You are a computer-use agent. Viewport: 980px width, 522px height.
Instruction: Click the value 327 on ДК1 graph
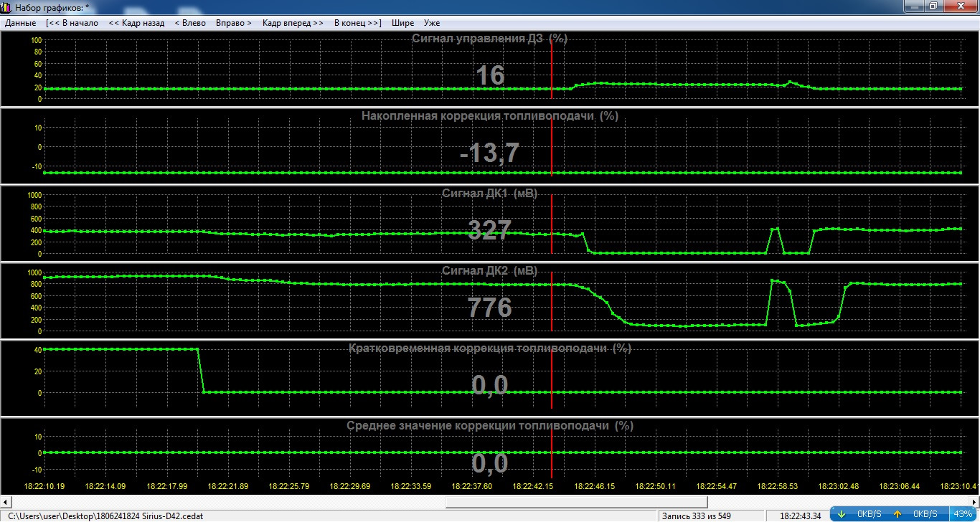[x=490, y=230]
